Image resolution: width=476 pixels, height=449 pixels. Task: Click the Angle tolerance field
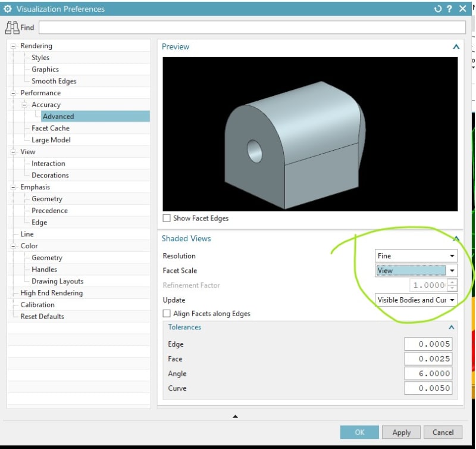(428, 373)
